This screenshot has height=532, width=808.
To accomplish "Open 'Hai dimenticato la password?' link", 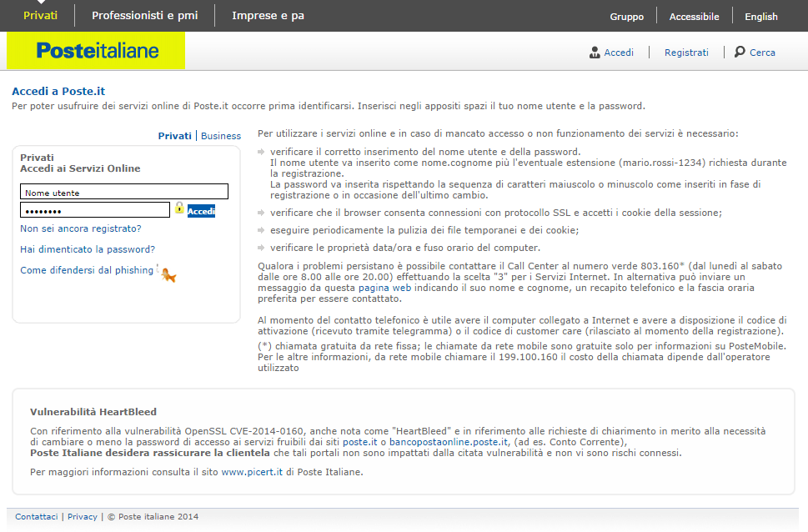I will 88,249.
